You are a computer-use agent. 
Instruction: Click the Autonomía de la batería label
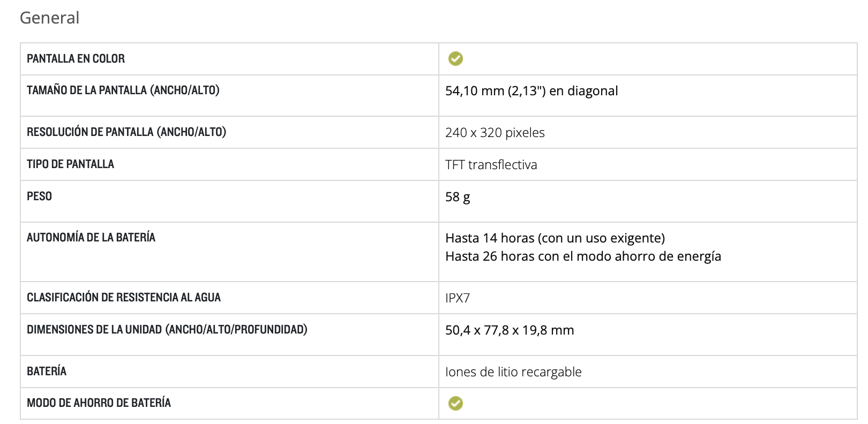point(91,238)
